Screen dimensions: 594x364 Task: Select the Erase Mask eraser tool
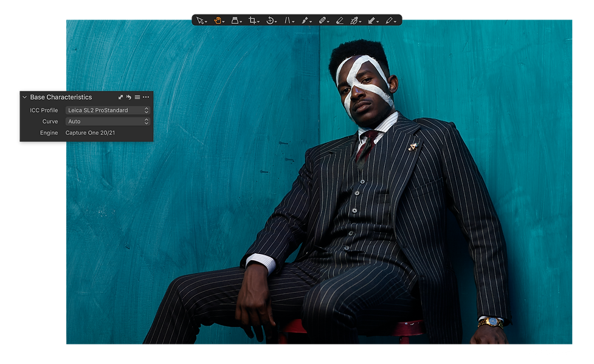tap(340, 21)
